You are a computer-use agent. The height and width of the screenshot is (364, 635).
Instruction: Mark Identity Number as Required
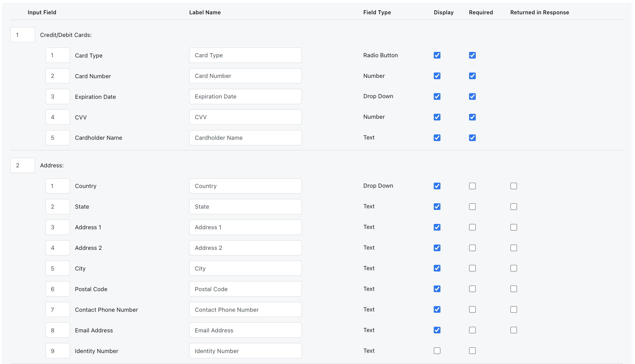(x=472, y=351)
